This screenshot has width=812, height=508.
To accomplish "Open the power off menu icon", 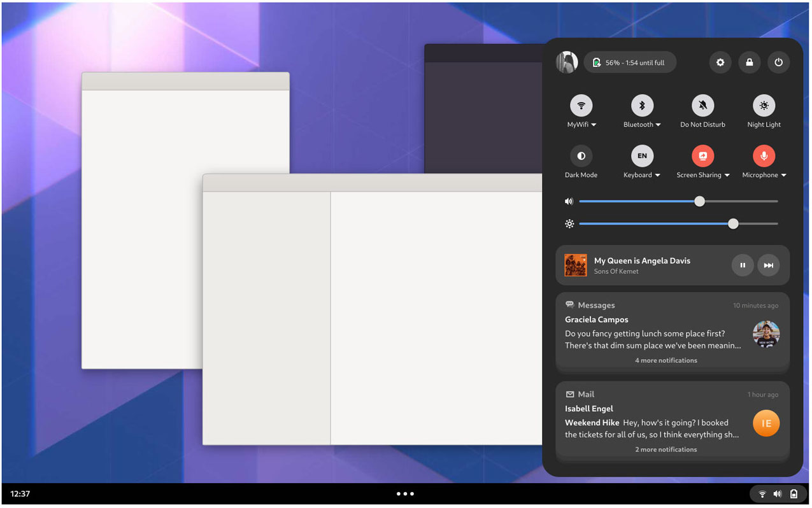I will (x=779, y=62).
